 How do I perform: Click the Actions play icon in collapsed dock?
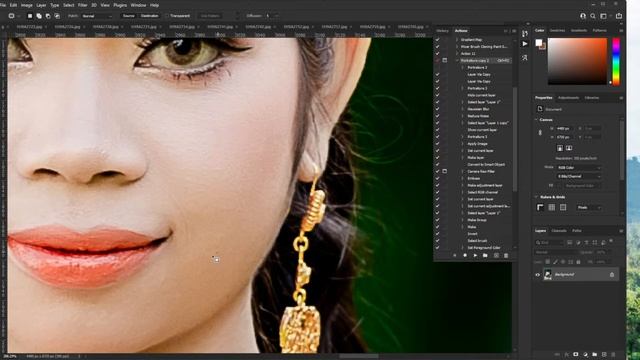[524, 44]
